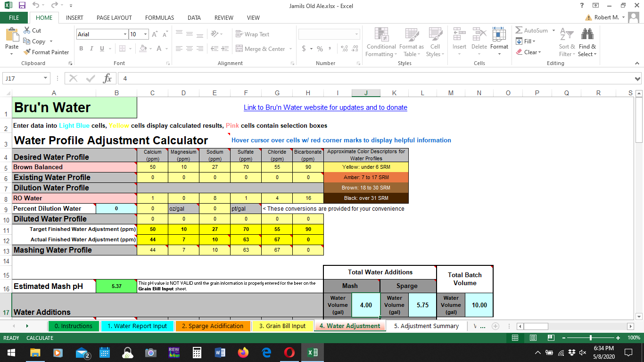Expand the formula bar with the chevron
This screenshot has width=644, height=362.
[637, 79]
